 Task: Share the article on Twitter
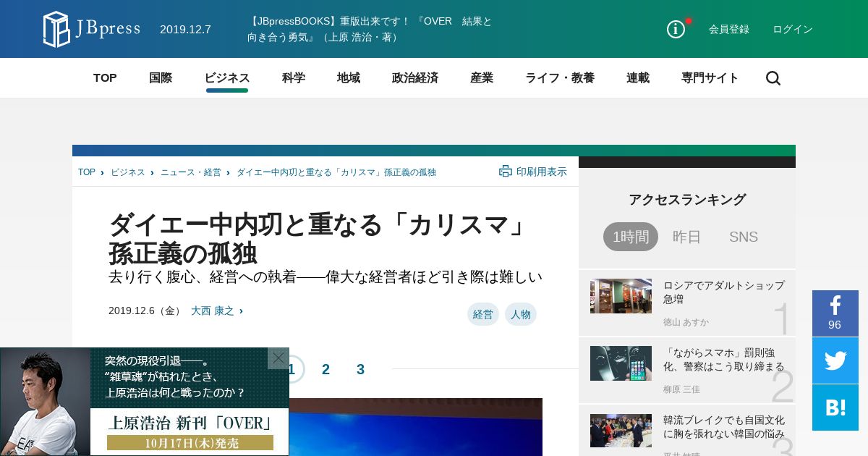pos(835,360)
